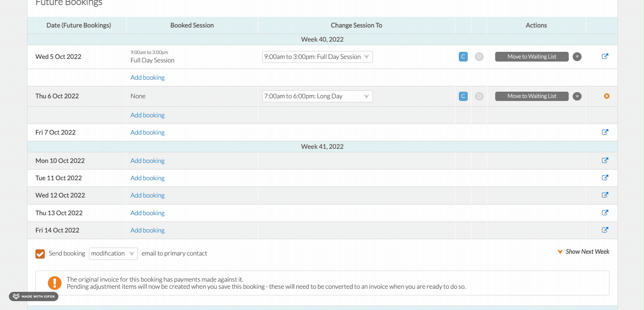Open external link icon for Tue 11 Oct
This screenshot has height=310, width=644.
coord(605,178)
